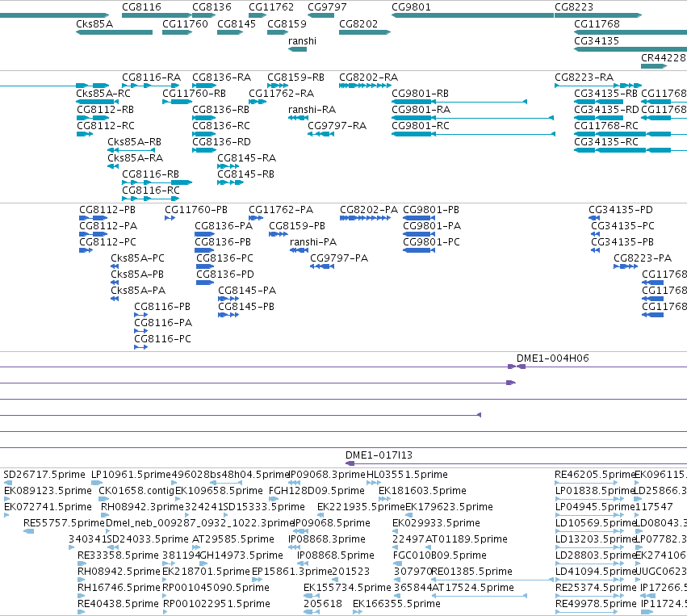Viewport: 687px width, 616px height.
Task: Click the CG9801-PB protein label
Action: (431, 210)
